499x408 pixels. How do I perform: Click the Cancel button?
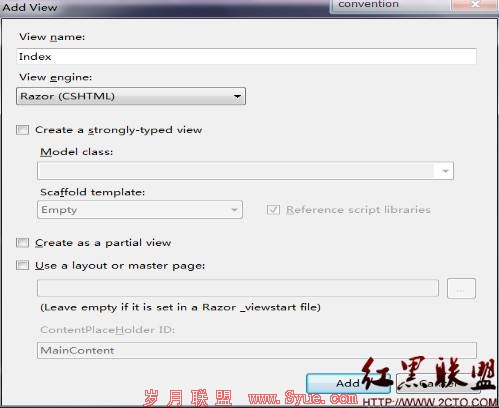coord(438,383)
